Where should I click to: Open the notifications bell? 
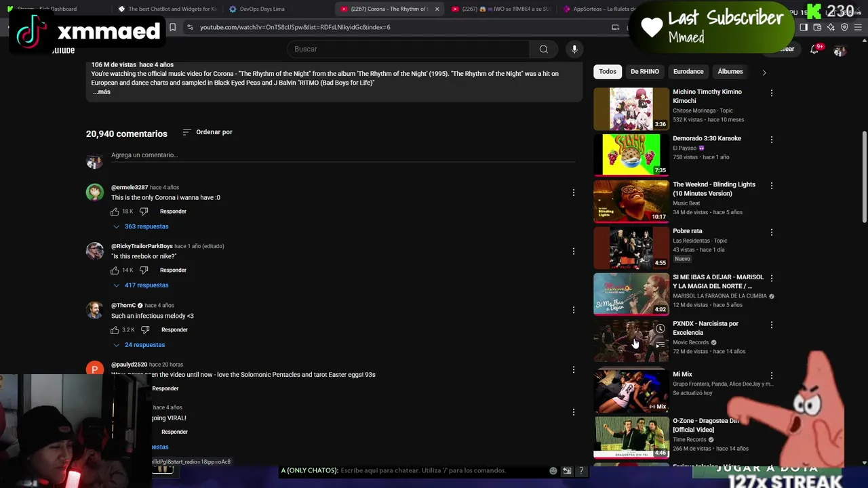coord(814,49)
